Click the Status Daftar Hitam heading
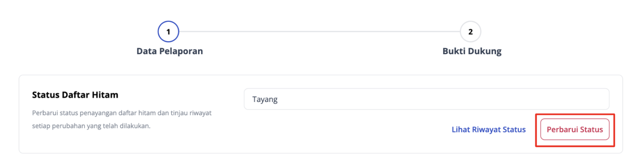 [x=75, y=95]
